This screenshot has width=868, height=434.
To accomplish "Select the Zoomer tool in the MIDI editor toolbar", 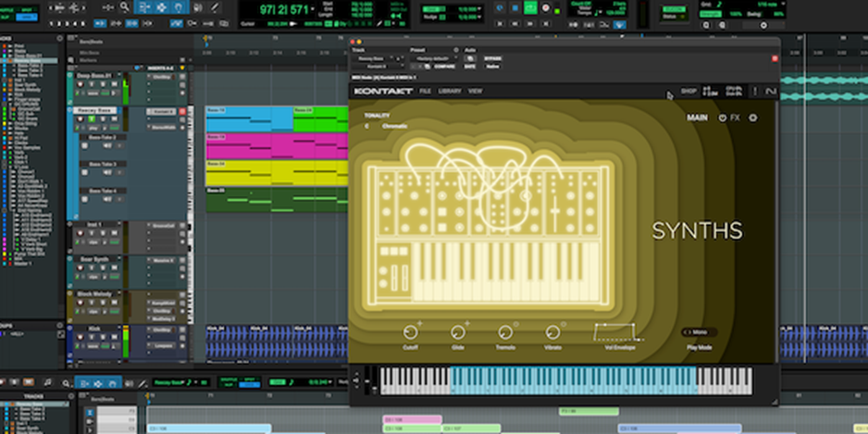I will click(67, 382).
